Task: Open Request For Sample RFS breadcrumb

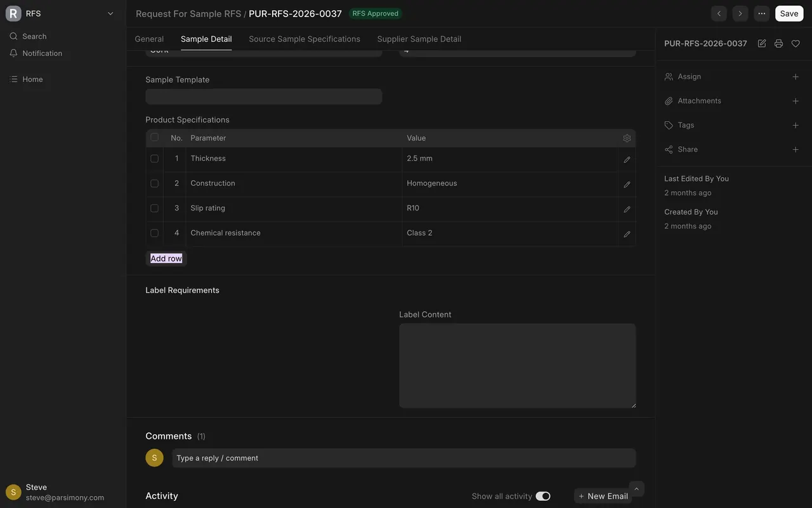Action: (x=188, y=13)
